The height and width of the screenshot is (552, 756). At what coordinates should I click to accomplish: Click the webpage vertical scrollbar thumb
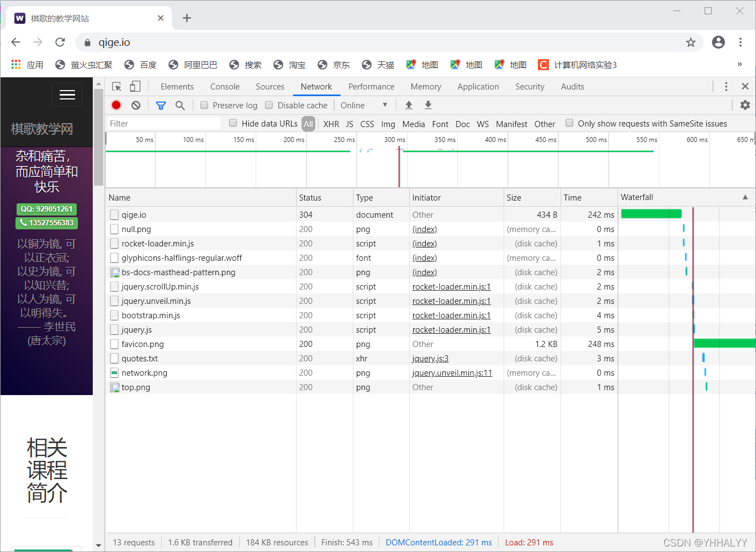tap(98, 137)
